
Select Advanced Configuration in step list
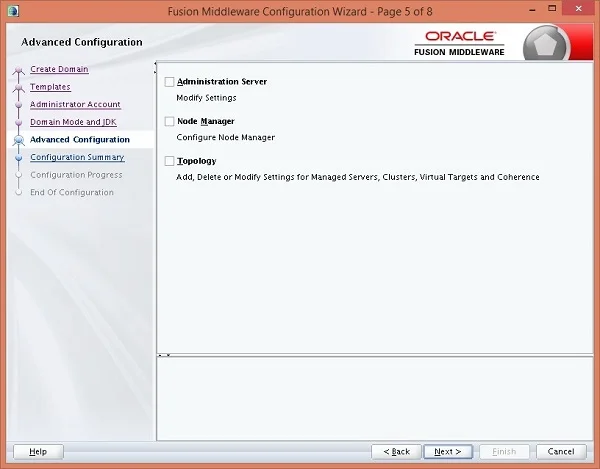(80, 140)
